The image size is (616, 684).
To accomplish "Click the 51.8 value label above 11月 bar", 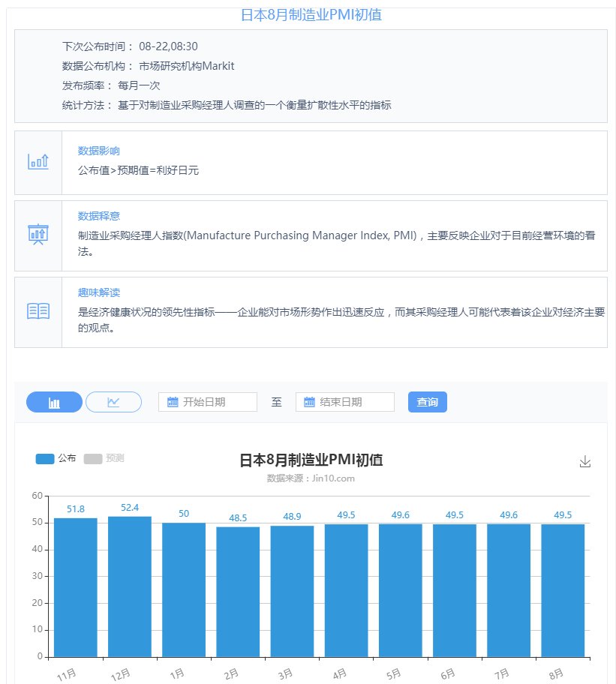I will (76, 509).
